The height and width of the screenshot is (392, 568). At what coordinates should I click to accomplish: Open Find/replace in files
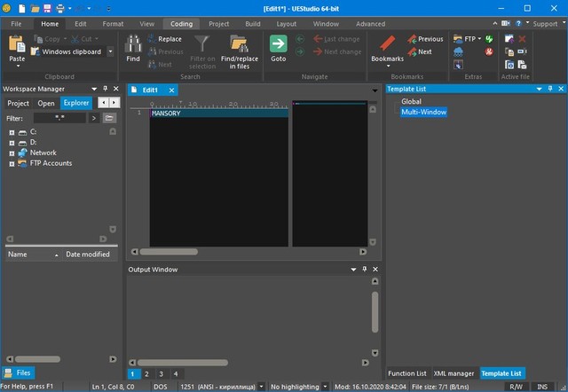tap(237, 44)
